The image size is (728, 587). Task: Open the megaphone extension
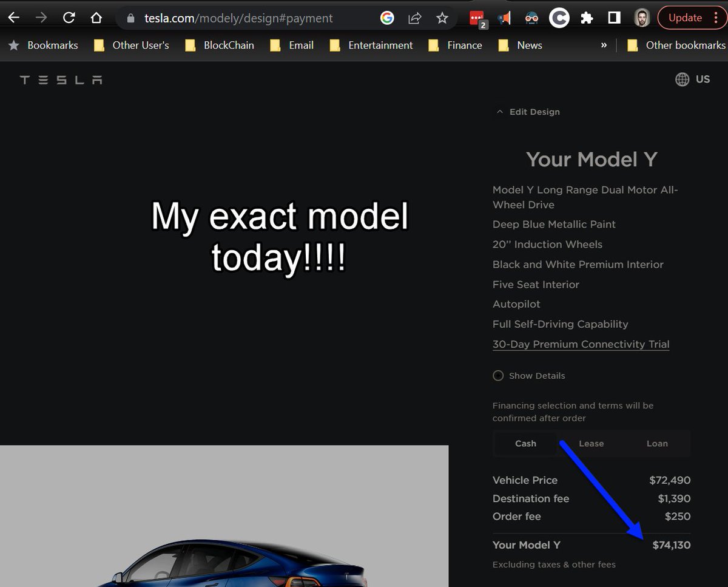[505, 18]
